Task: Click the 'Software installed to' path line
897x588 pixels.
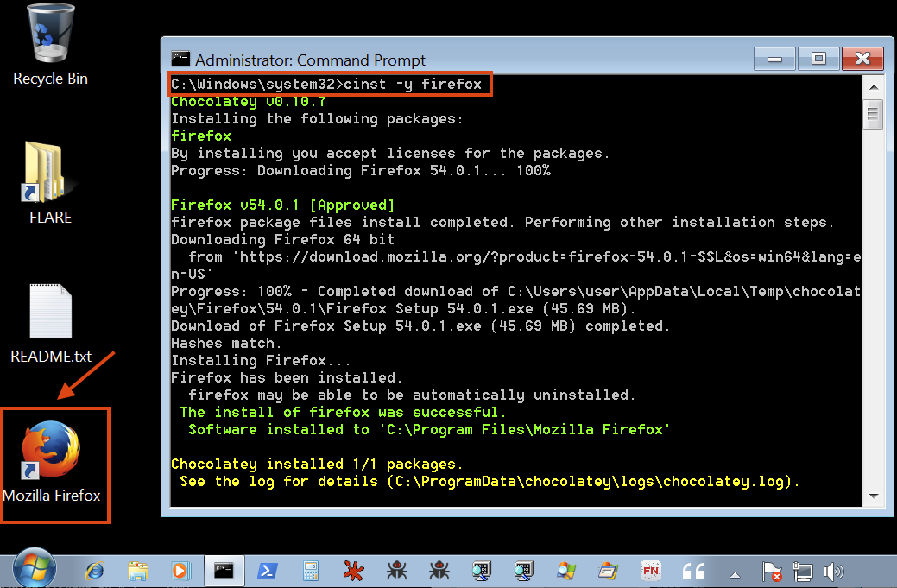Action: point(429,430)
